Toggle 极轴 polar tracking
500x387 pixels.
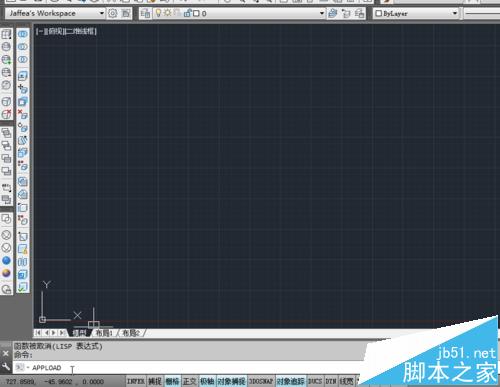tap(207, 381)
